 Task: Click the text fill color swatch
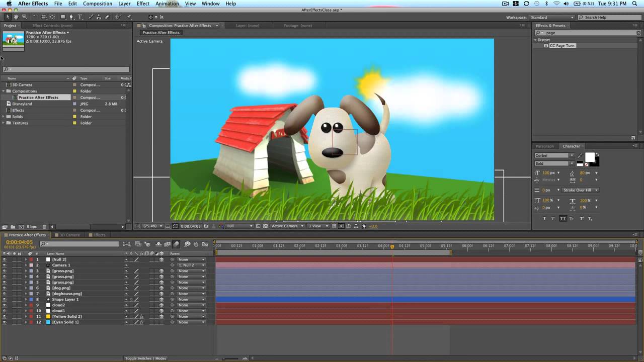[x=590, y=157]
